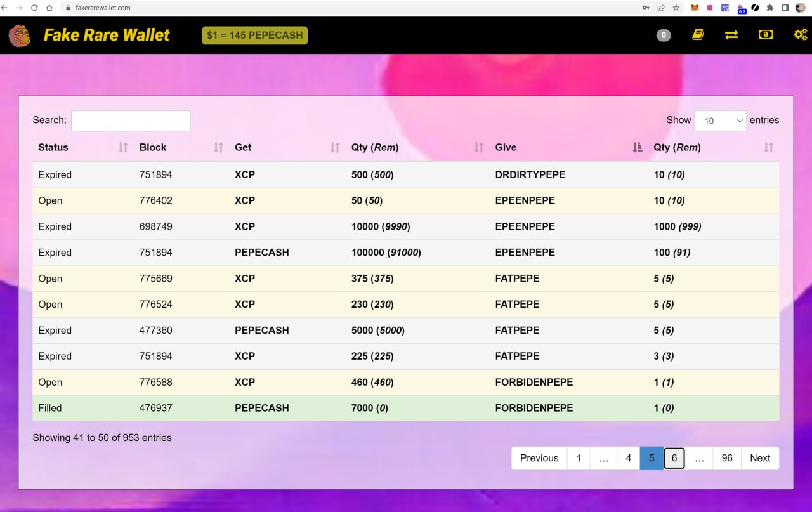Click the 100 (91) give quantity cell
812x512 pixels.
672,253
